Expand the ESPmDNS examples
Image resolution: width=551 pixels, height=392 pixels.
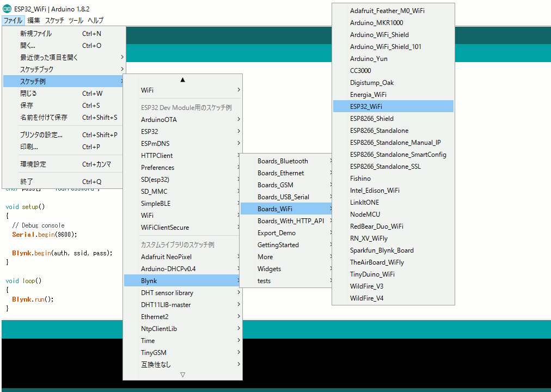[183, 143]
